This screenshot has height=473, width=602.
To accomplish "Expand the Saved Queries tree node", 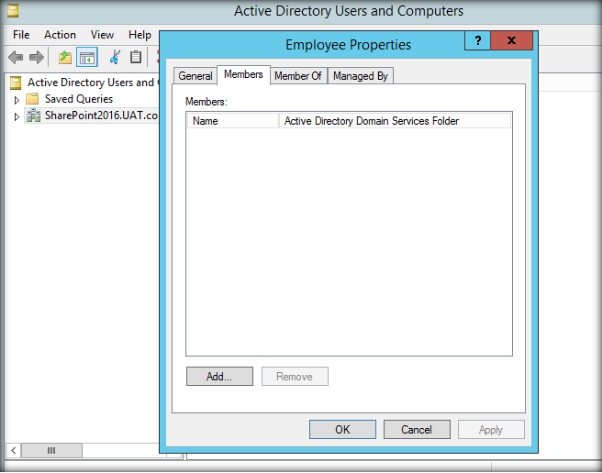I will (17, 100).
